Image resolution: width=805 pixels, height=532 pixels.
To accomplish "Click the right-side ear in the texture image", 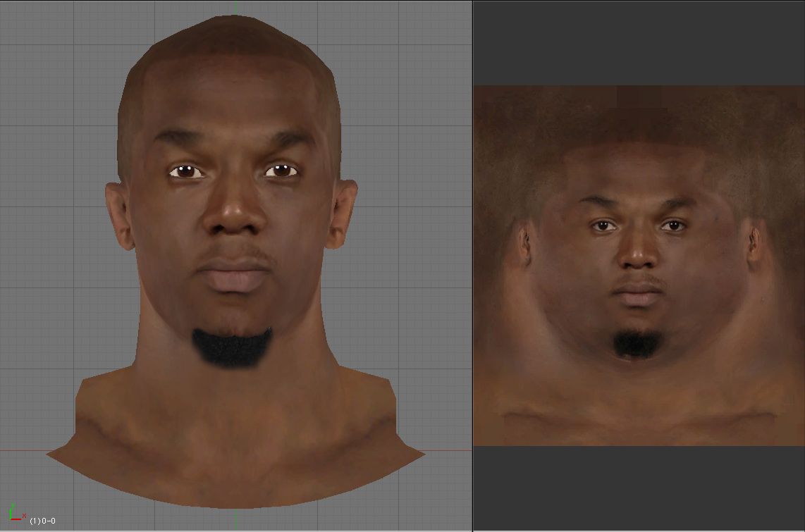I will coord(753,243).
